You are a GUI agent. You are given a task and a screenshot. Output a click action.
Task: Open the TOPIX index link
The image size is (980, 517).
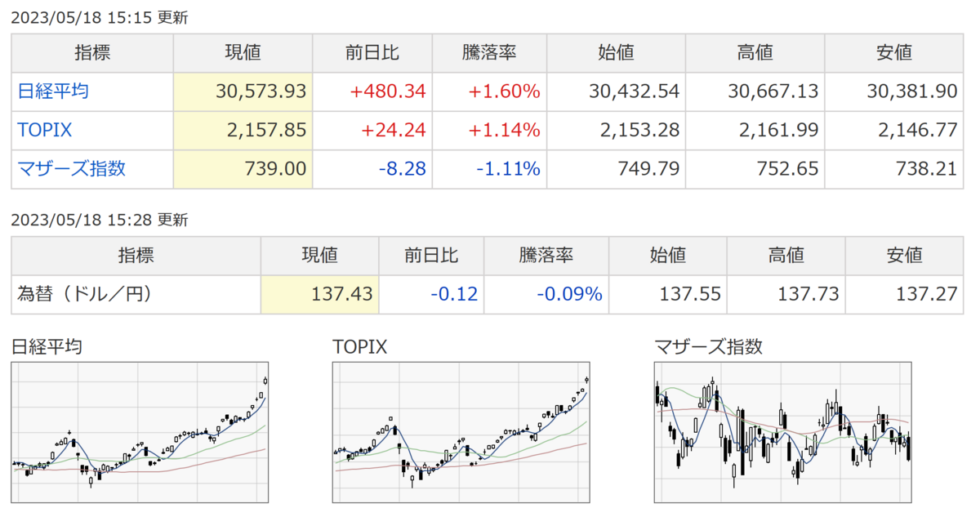coord(44,131)
